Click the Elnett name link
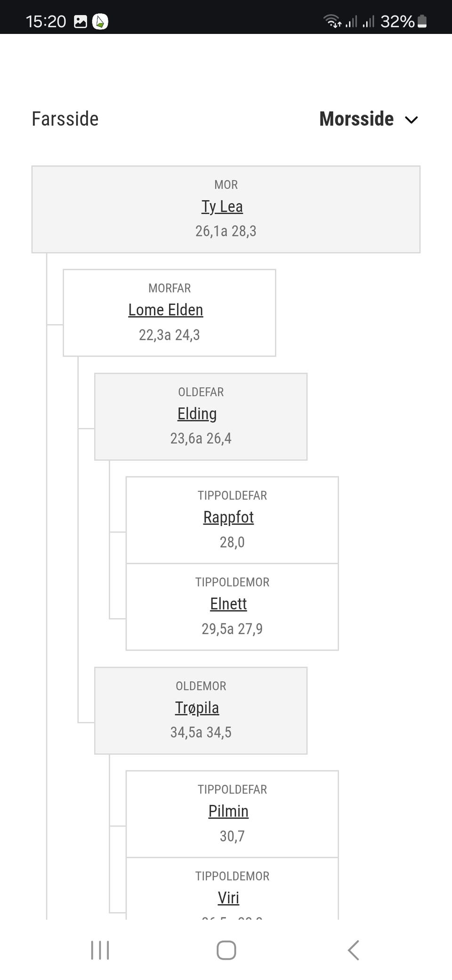 [x=228, y=604]
